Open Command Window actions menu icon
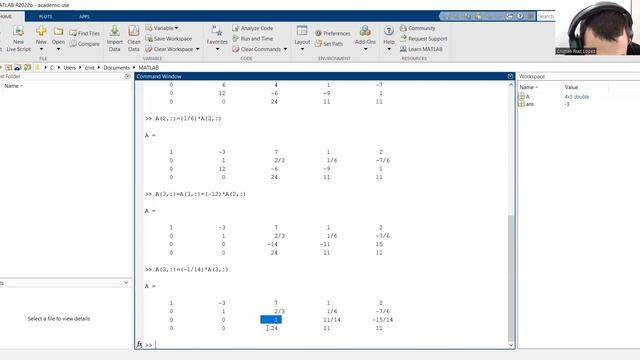This screenshot has height=360, width=640. coord(510,76)
